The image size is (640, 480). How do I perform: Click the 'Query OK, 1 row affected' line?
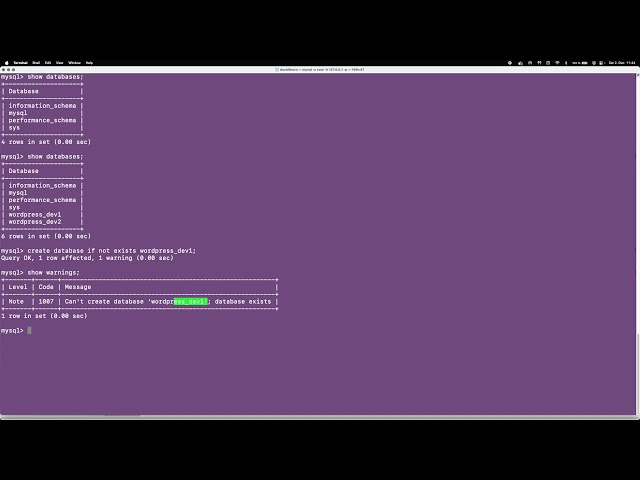pyautogui.click(x=87, y=258)
